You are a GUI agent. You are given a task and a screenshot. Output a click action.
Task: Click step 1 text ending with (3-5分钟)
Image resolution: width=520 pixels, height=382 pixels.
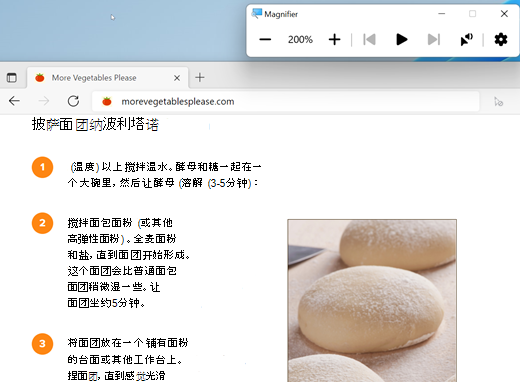[x=163, y=183]
